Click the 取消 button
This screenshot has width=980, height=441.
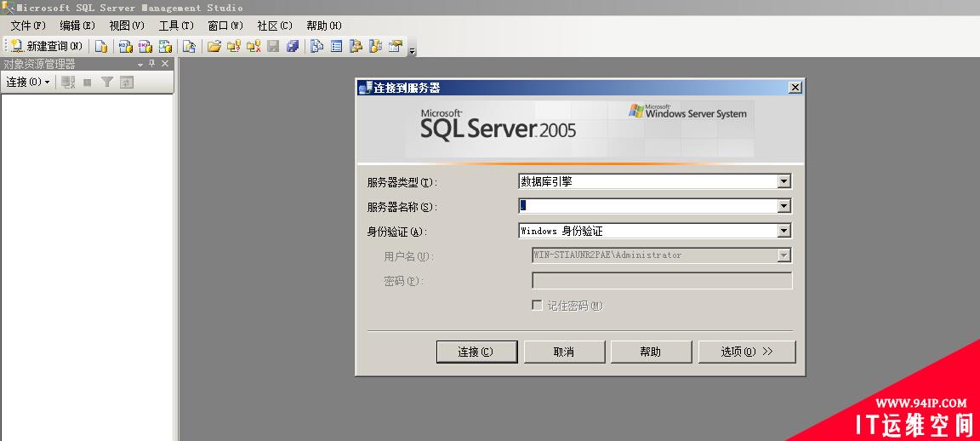click(564, 352)
